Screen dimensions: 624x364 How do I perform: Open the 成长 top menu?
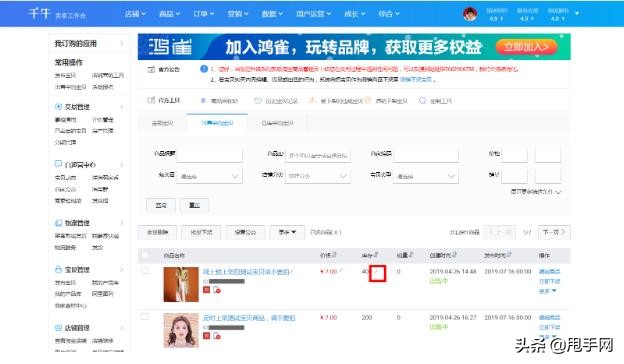tap(354, 14)
